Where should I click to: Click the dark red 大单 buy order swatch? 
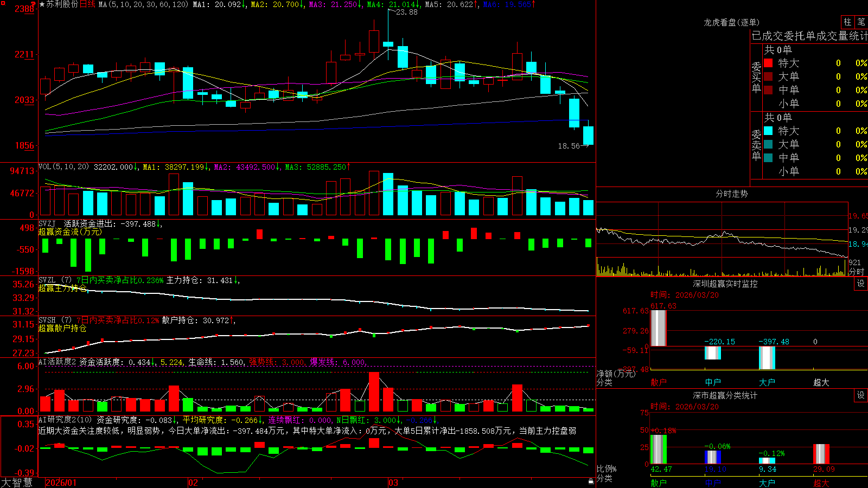pos(768,76)
